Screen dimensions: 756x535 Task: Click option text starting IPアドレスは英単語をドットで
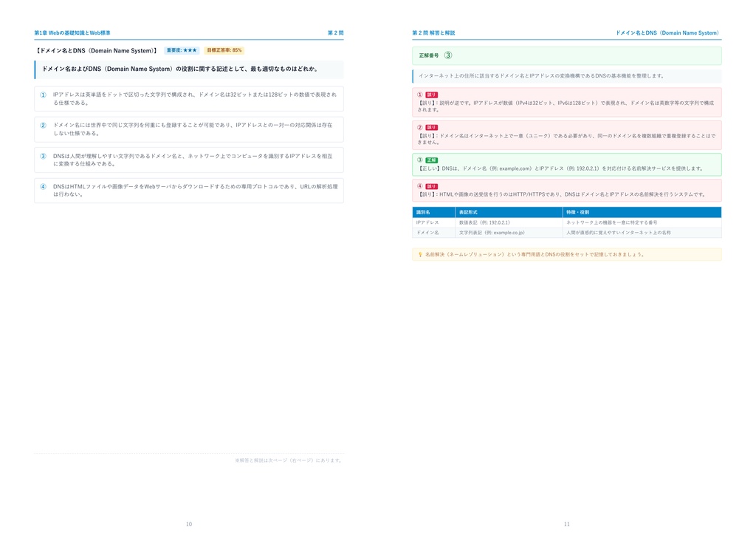(x=195, y=98)
